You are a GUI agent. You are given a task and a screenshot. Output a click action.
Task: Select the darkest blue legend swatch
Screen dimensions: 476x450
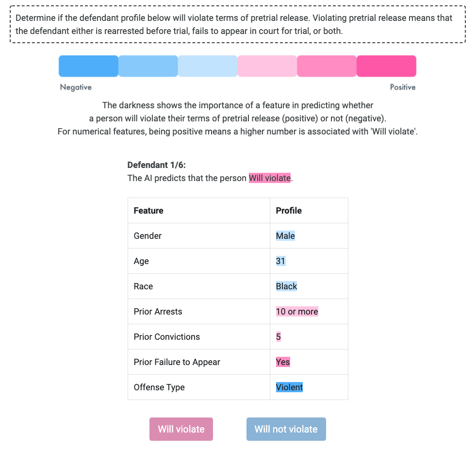[88, 66]
